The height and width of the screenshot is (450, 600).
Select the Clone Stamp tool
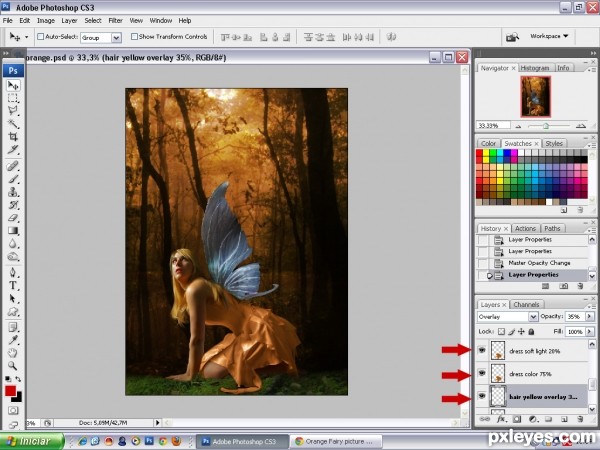point(13,191)
